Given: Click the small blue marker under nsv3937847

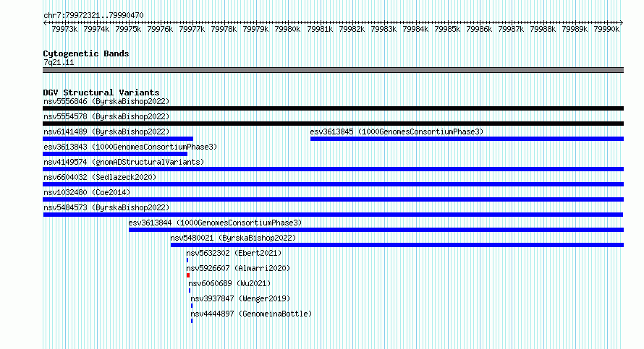Looking at the screenshot, I should tap(192, 306).
